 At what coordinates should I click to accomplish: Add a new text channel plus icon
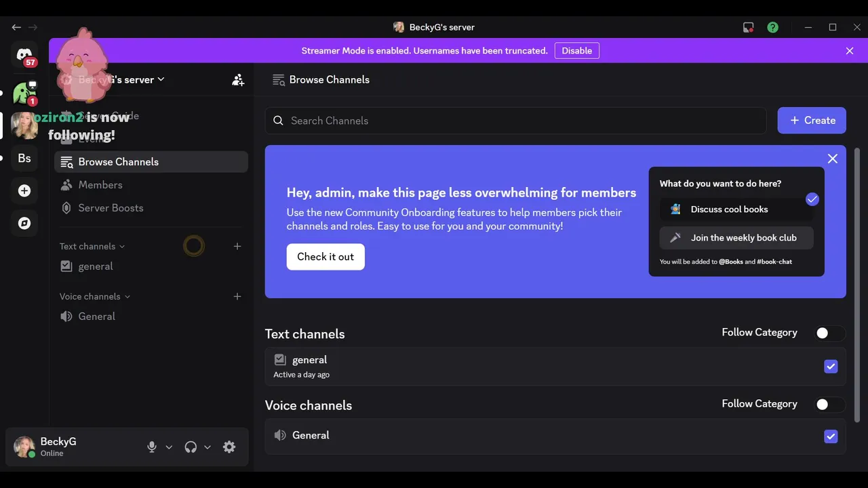pos(237,246)
